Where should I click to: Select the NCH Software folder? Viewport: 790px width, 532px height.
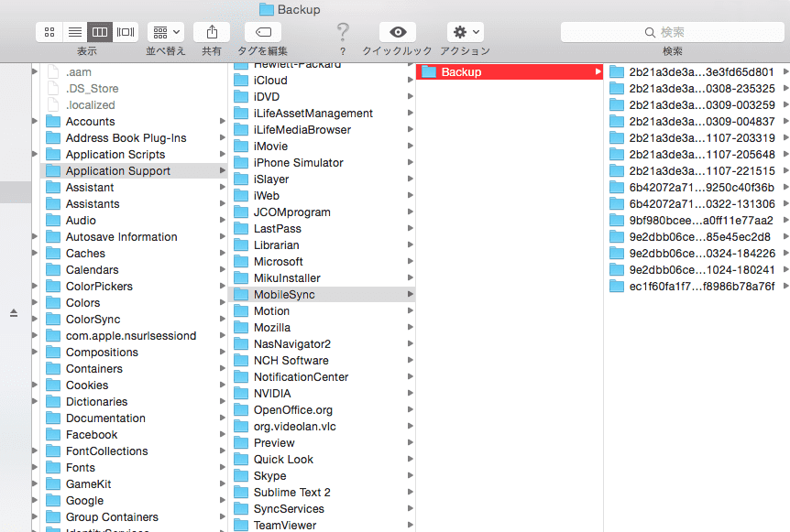(x=322, y=361)
